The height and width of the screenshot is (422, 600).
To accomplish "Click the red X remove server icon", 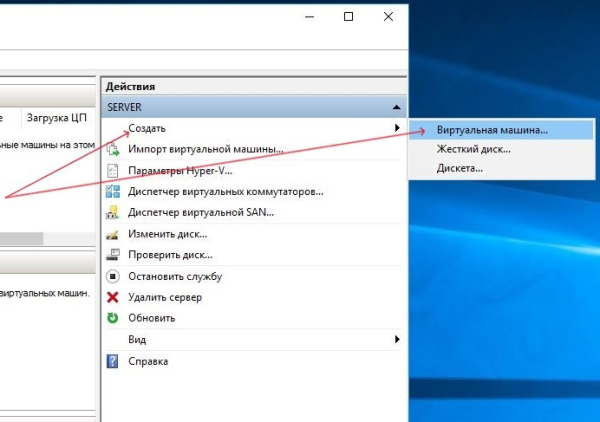I will point(112,297).
